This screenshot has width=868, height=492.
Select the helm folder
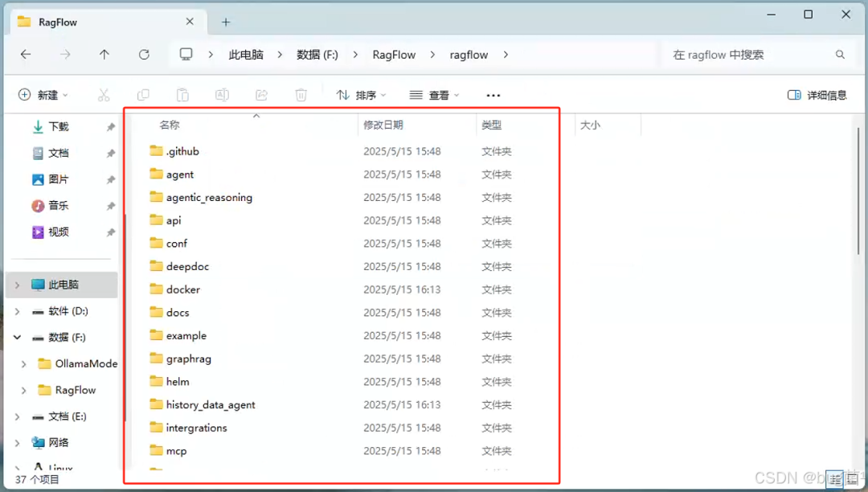pos(178,381)
